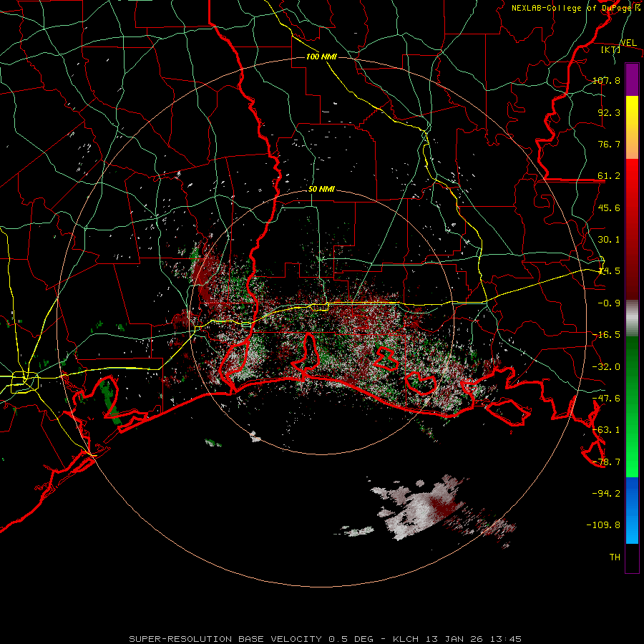Select the 107.8 value on the velocity scale
The height and width of the screenshot is (644, 644).
[606, 80]
